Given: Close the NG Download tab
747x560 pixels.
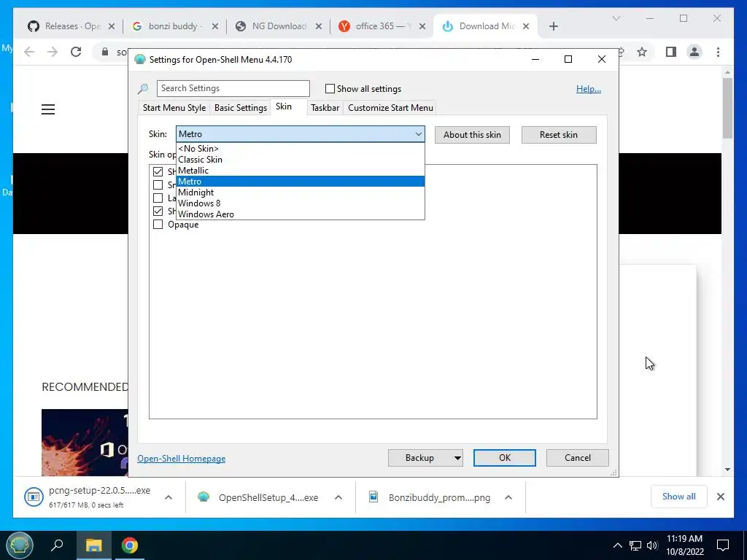Looking at the screenshot, I should click(x=319, y=26).
